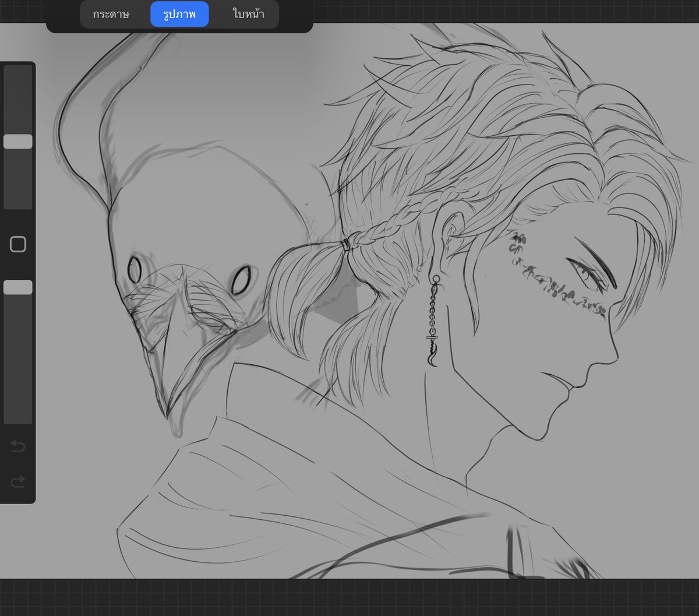Select the รูปภาพ tab
Screen dimensions: 699x616
pyautogui.click(x=179, y=14)
